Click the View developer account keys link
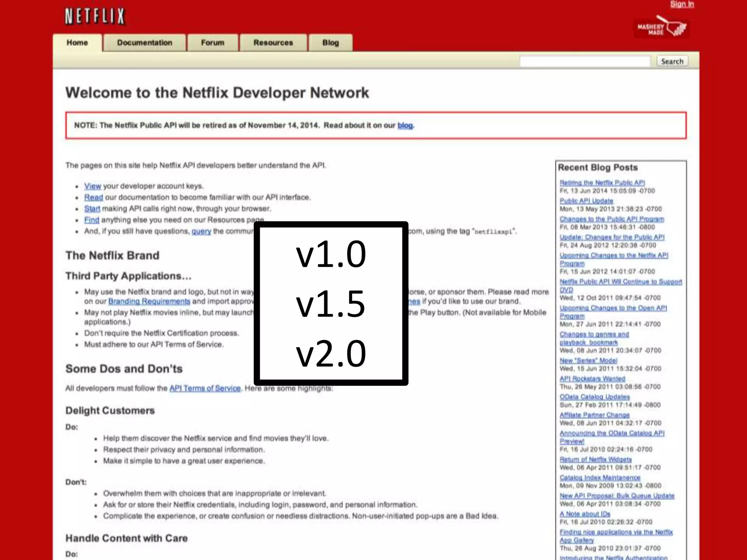Screen dimensions: 747x560 (x=92, y=186)
